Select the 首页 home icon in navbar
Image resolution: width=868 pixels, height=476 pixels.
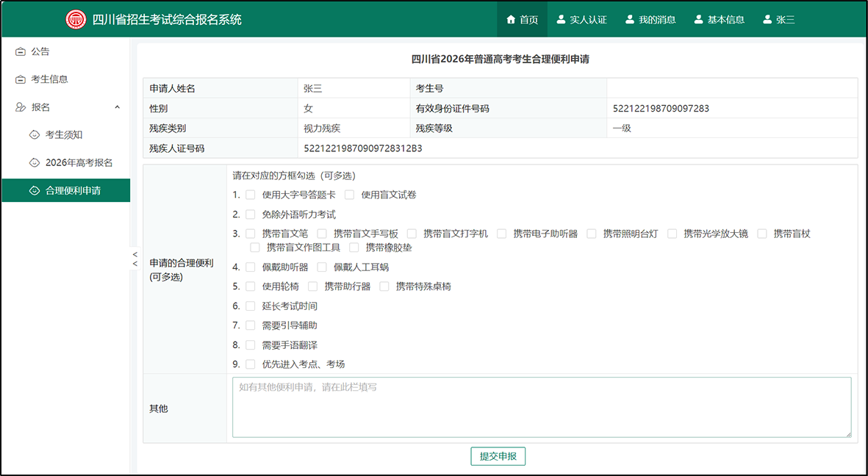pyautogui.click(x=512, y=19)
